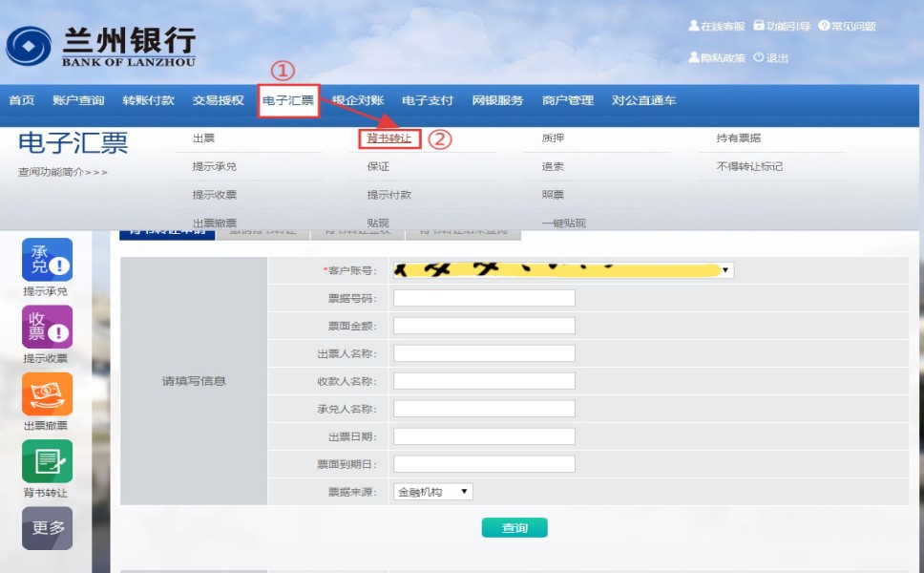Screen dimensions: 924x573
Task: Open the 出票撤票 sidebar icon
Action: click(x=47, y=393)
